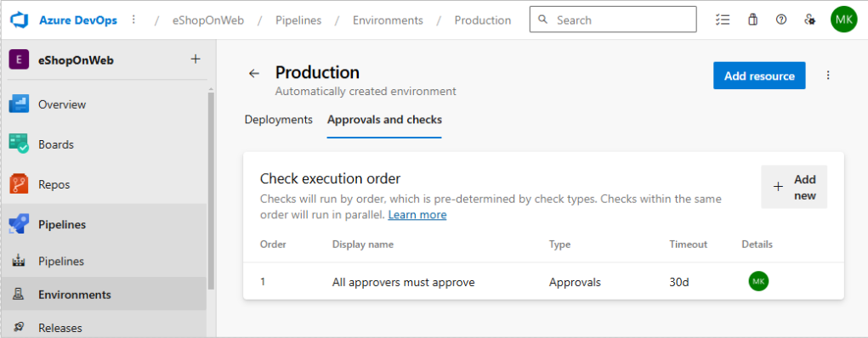Click Environments in the breadcrumb
The image size is (868, 338).
[388, 20]
